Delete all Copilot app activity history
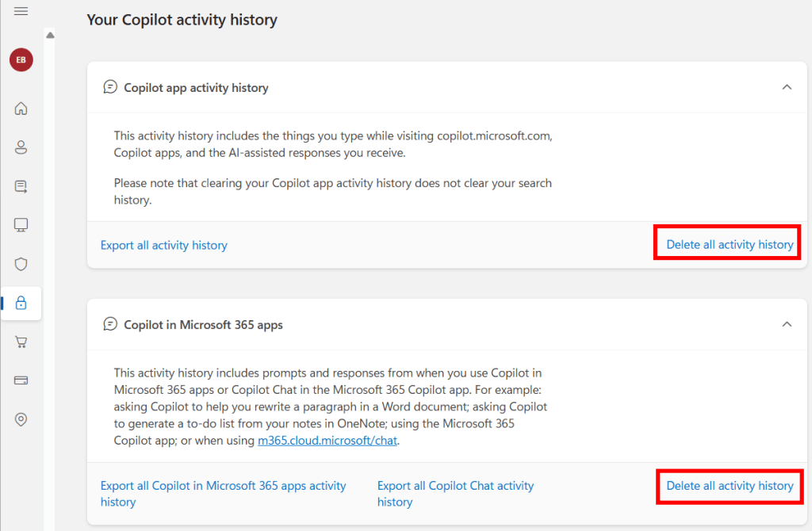 click(730, 244)
